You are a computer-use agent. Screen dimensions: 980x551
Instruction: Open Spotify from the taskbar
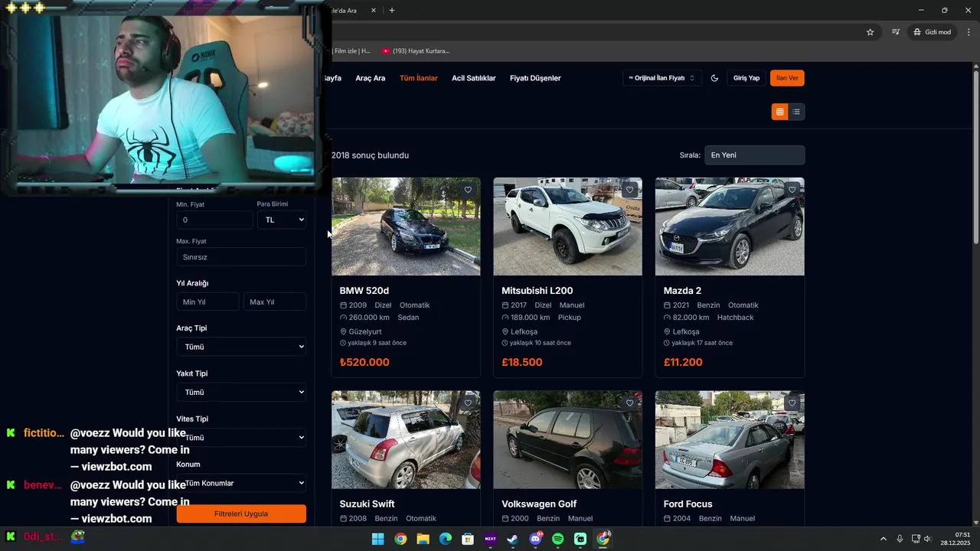[x=558, y=539]
